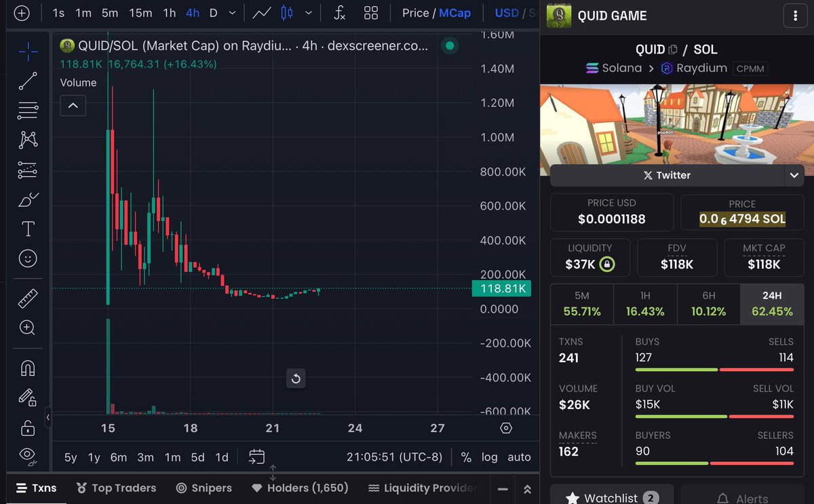Set chart range to 5d
The image size is (814, 504).
tap(197, 457)
